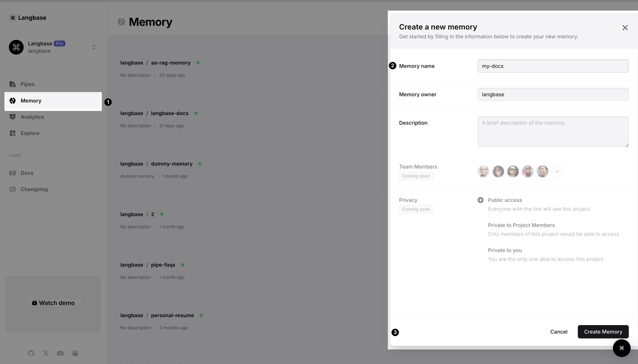Viewport: 638px width, 364px height.
Task: Click the Memory icon in the sidebar
Action: (x=12, y=100)
